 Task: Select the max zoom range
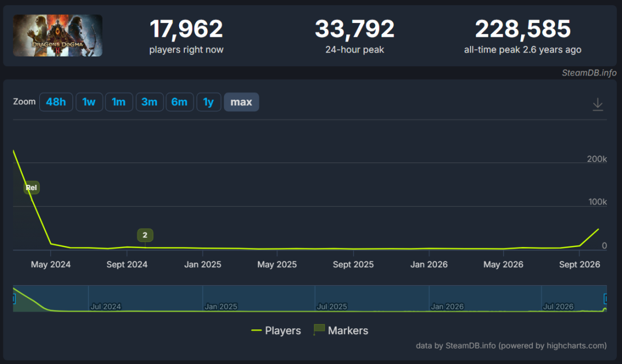(x=241, y=102)
